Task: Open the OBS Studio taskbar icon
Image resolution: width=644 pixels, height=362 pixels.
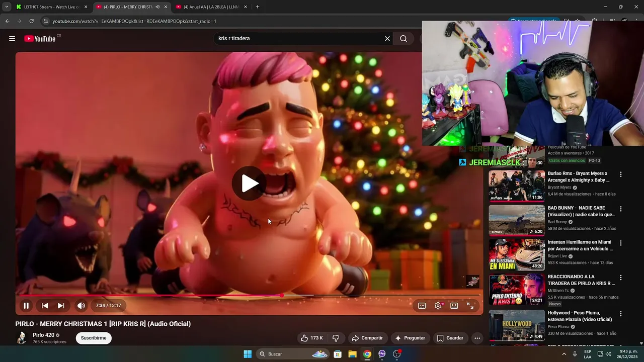Action: 397,354
